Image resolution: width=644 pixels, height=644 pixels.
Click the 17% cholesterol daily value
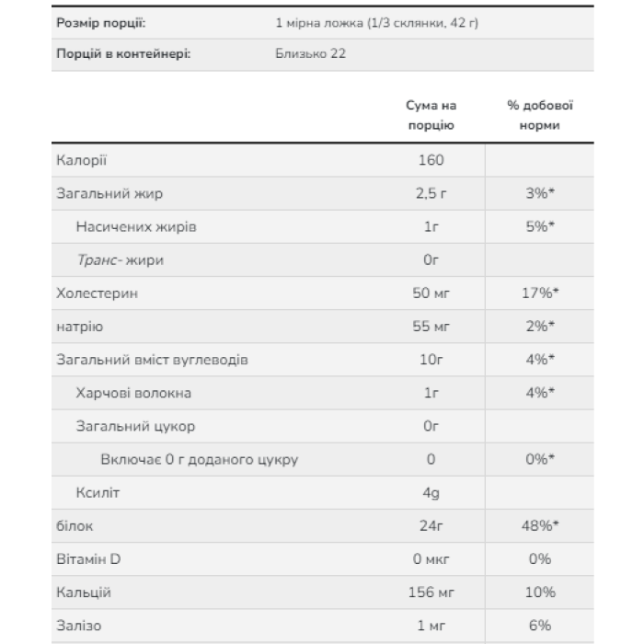click(540, 293)
